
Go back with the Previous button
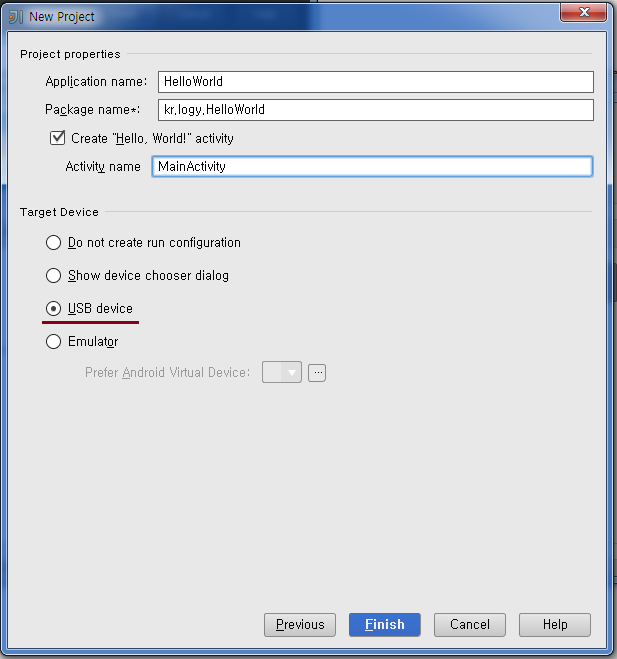click(x=300, y=625)
